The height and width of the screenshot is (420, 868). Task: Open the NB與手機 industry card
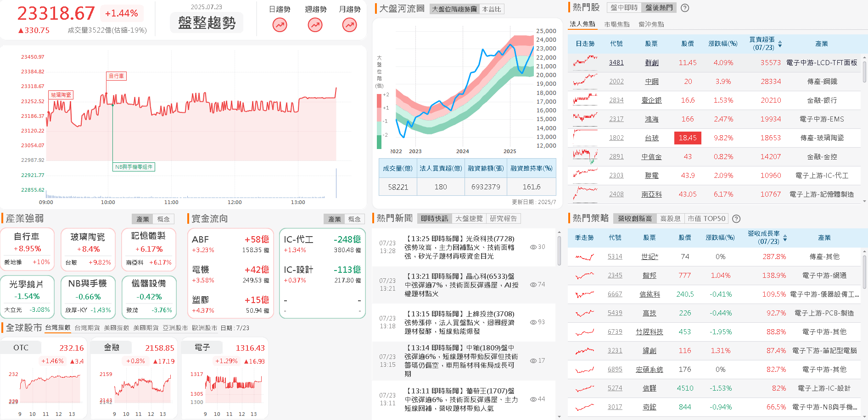click(x=88, y=297)
